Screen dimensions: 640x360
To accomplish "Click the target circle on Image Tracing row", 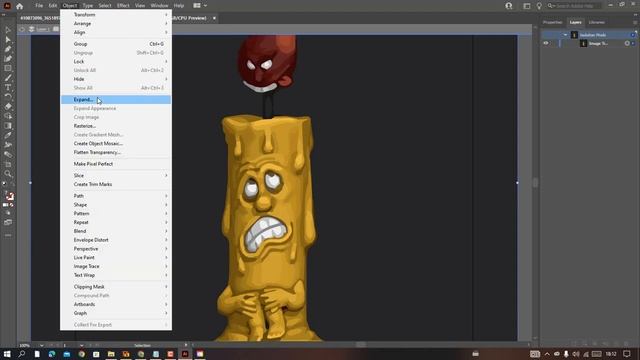I will 627,43.
